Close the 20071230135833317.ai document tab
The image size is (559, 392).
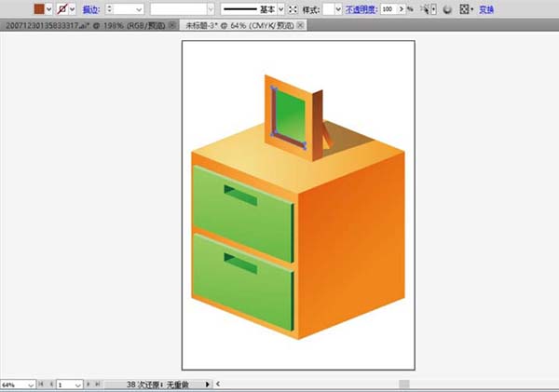172,25
